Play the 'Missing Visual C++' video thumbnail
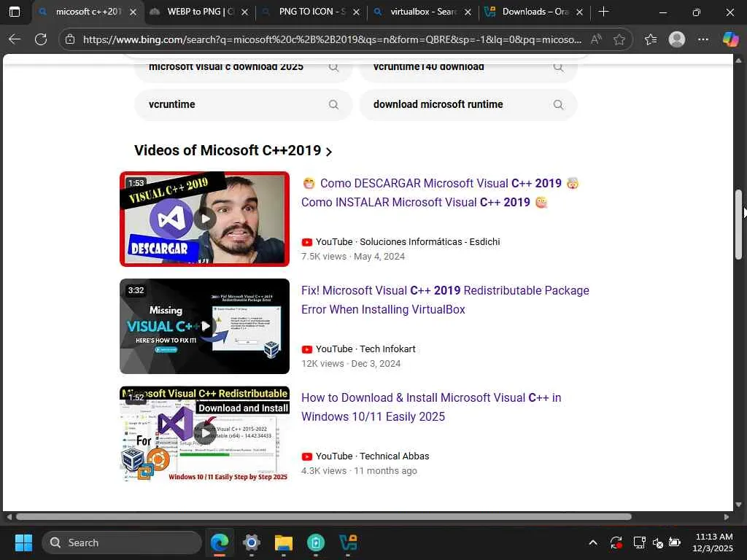The height and width of the screenshot is (560, 747). [204, 326]
